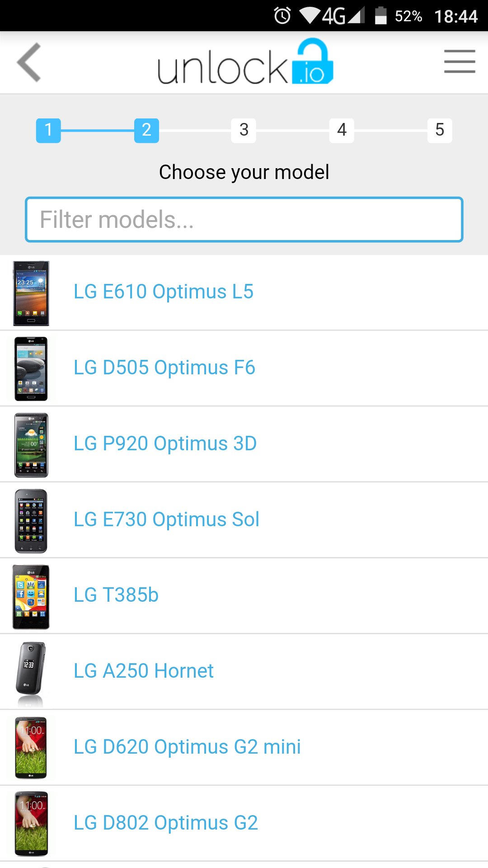
Task: Pick LG E730 Optimus Sol
Action: click(x=166, y=519)
